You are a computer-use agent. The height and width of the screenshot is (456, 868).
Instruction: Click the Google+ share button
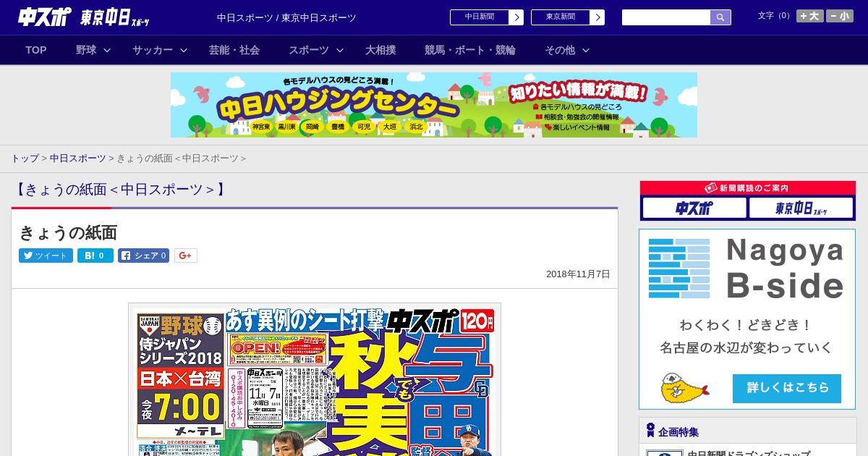click(186, 256)
